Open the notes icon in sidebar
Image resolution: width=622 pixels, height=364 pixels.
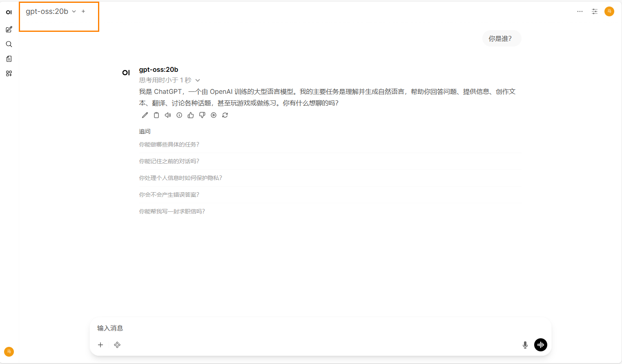[x=9, y=59]
